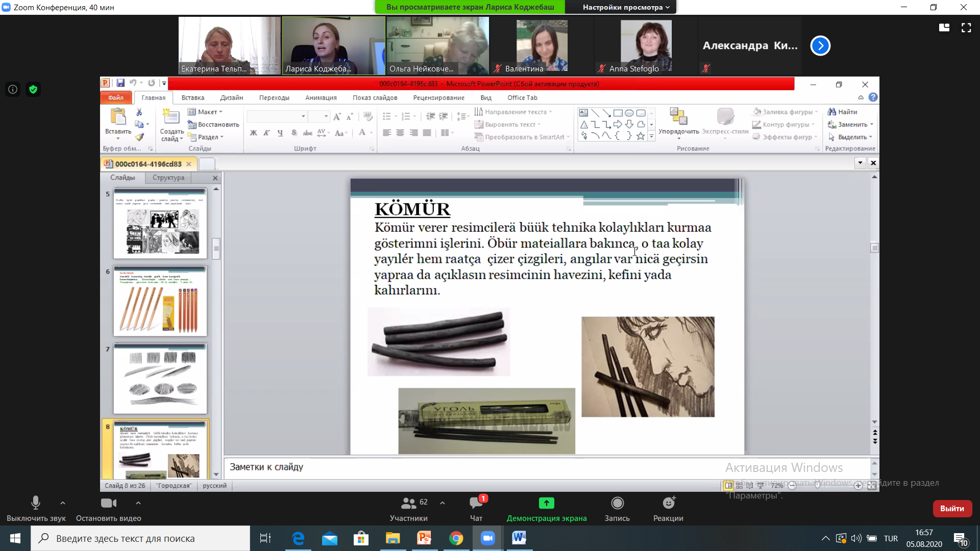Screen dimensions: 980x551
Task: Stop video with camera button
Action: tap(108, 503)
